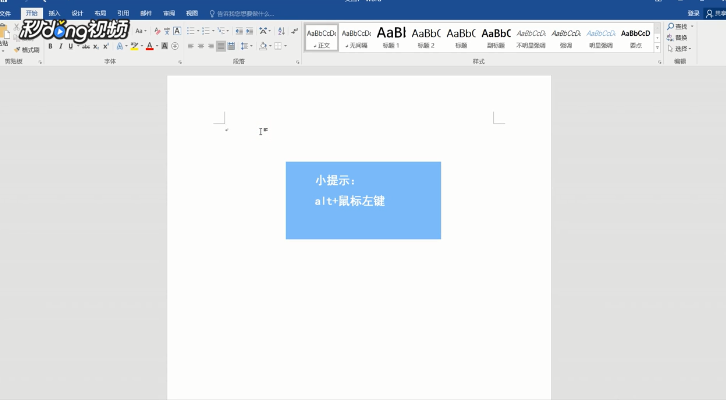Click the Share button at top right

(715, 13)
